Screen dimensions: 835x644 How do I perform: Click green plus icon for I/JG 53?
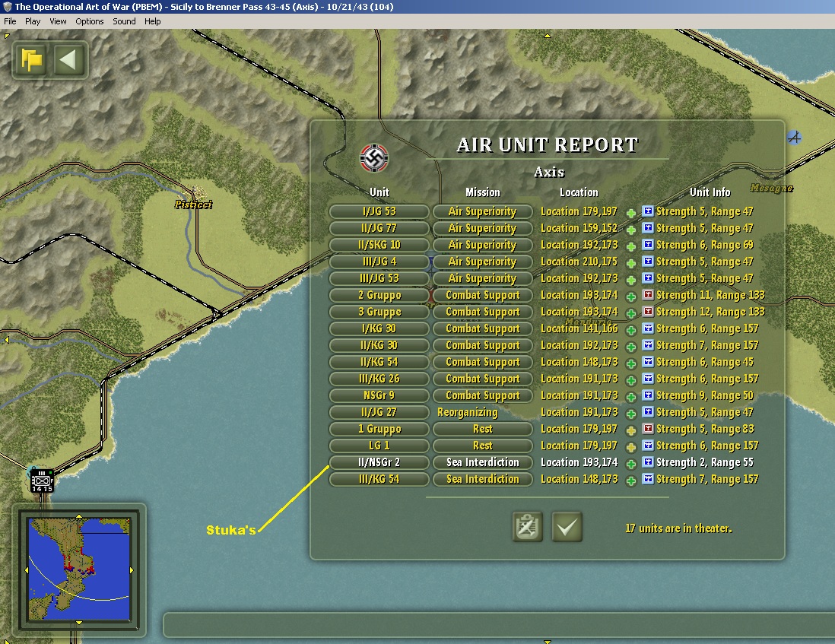tap(631, 213)
